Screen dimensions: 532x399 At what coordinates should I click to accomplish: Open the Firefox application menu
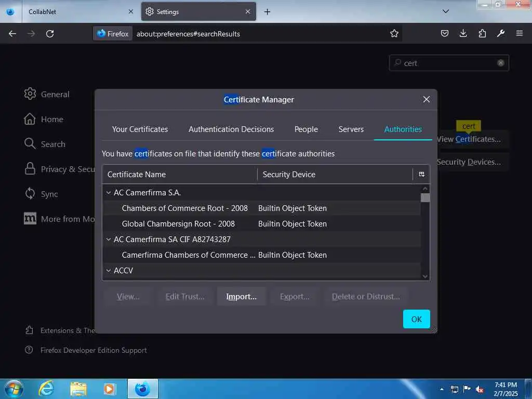pyautogui.click(x=520, y=33)
